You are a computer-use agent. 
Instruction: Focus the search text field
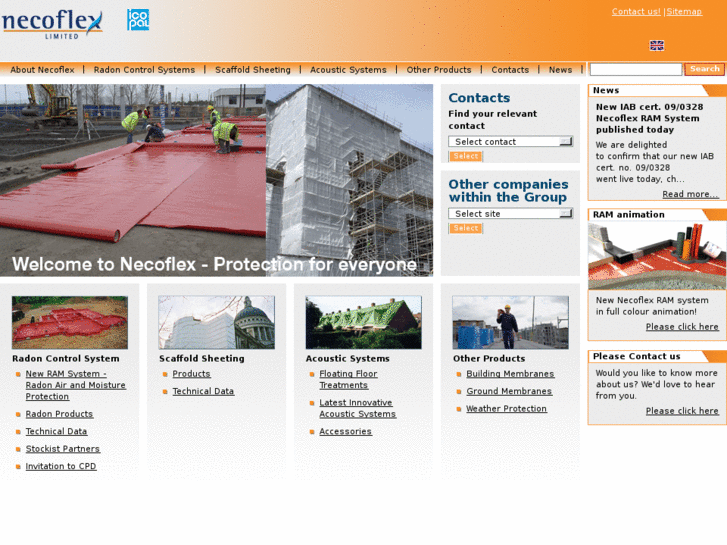(x=636, y=70)
